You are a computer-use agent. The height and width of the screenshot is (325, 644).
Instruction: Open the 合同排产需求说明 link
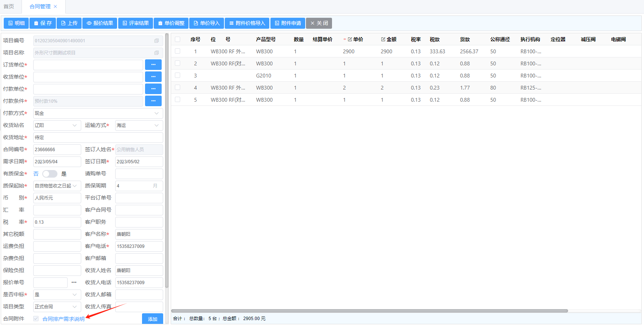coord(63,319)
